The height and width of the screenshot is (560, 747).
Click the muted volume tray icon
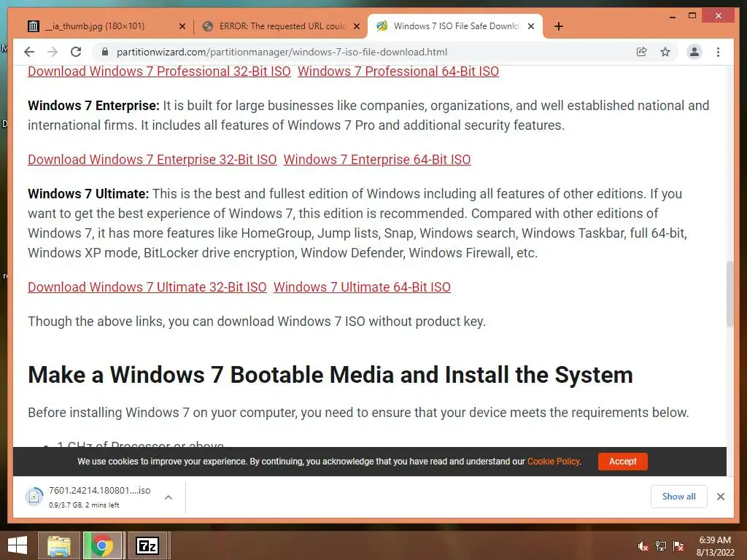(643, 546)
